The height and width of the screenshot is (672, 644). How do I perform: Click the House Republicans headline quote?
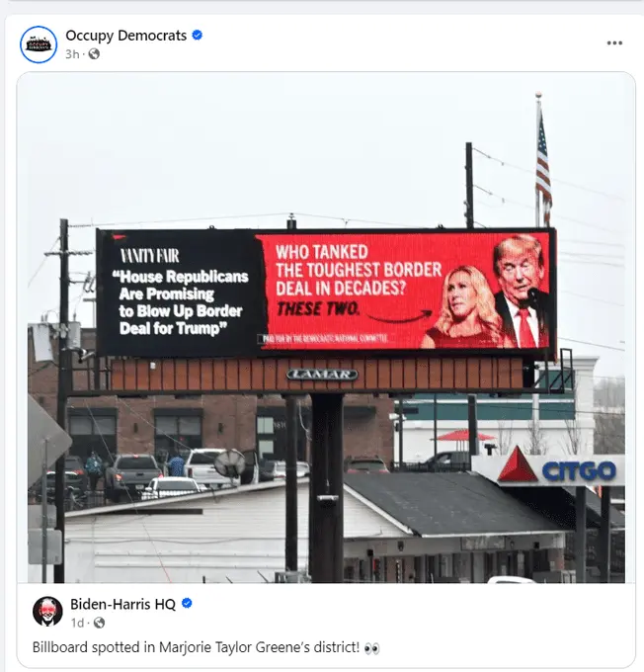181,302
